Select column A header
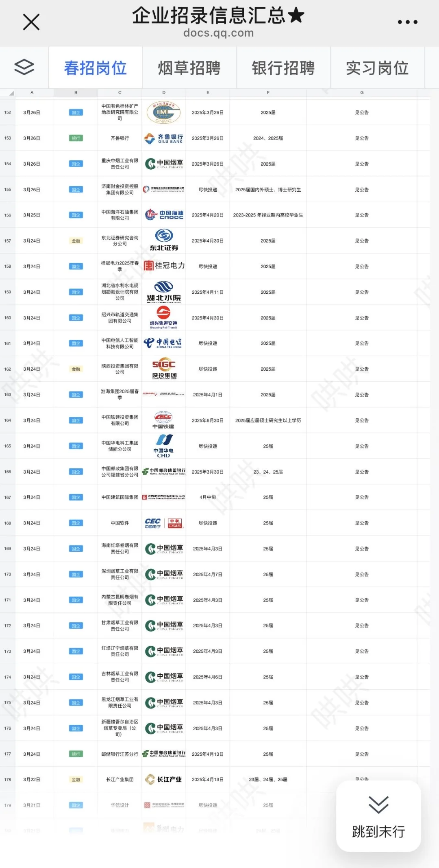 tap(32, 93)
